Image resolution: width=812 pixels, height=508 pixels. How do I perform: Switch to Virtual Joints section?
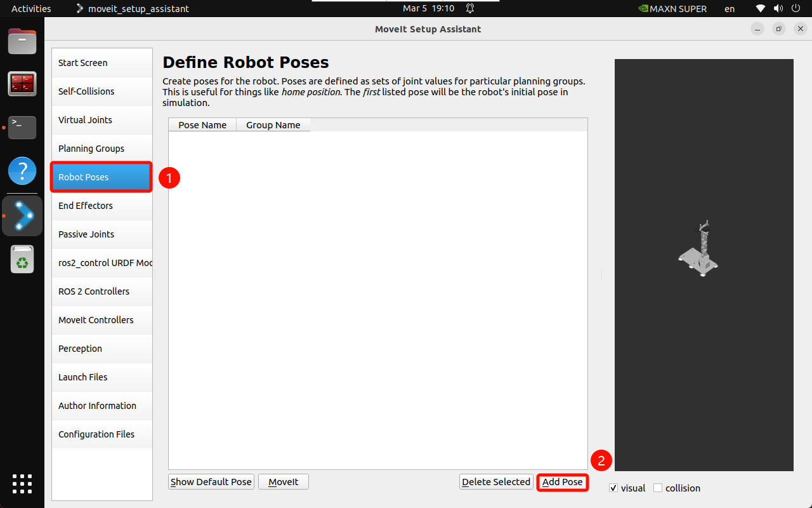[102, 120]
